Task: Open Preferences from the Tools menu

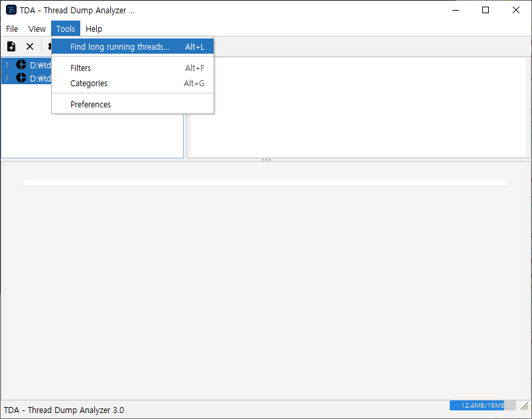Action: [91, 105]
